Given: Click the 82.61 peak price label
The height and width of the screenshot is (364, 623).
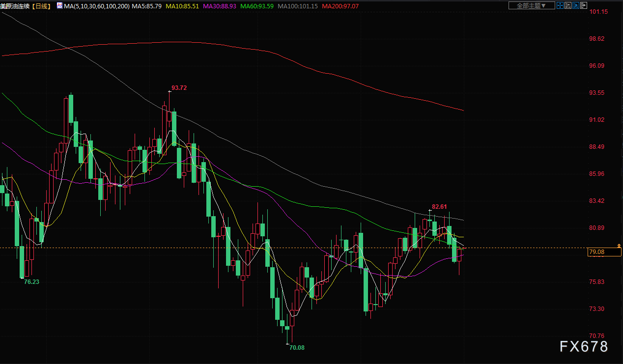Looking at the screenshot, I should pos(440,207).
